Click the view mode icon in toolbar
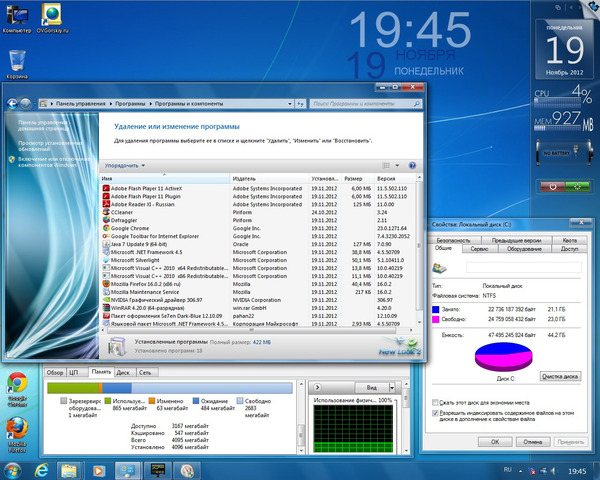This screenshot has height=480, width=600. [x=386, y=165]
